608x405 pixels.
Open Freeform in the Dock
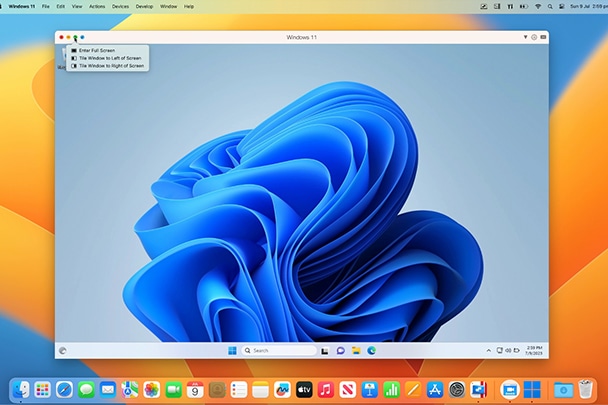(282, 389)
